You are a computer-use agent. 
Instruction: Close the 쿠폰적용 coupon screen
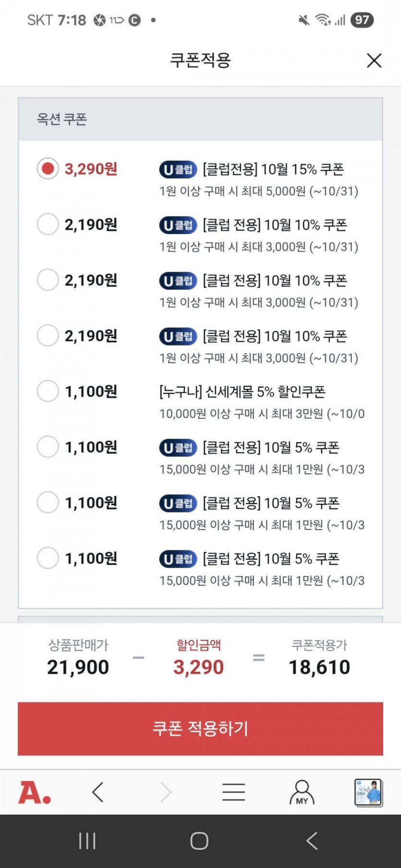[374, 60]
